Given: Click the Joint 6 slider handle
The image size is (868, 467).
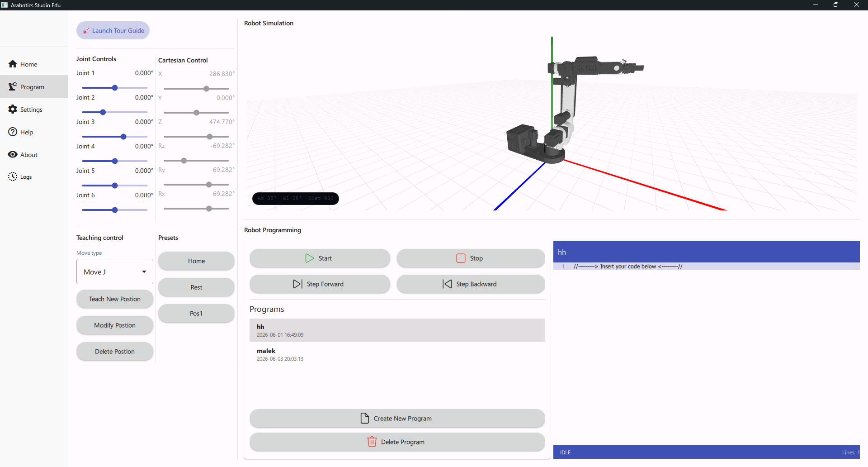Looking at the screenshot, I should (115, 210).
